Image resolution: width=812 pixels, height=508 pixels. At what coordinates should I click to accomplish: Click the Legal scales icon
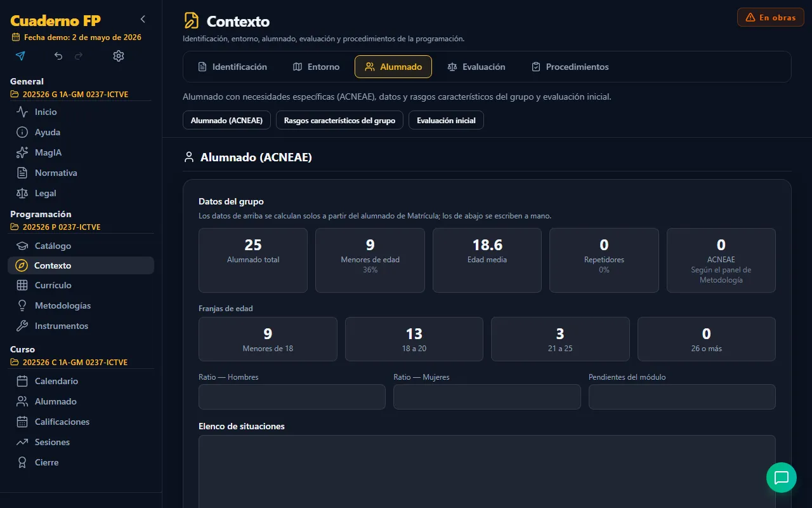point(22,193)
